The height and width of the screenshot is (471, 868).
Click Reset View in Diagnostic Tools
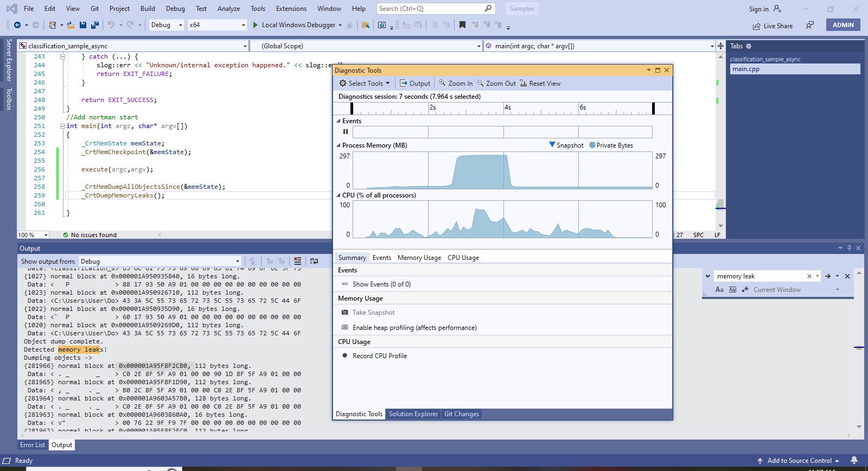tap(540, 84)
